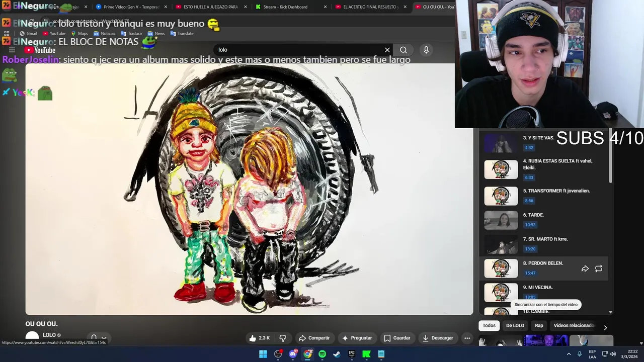Screen dimensions: 644x362
Task: Click the magnifier search button
Action: click(404, 50)
